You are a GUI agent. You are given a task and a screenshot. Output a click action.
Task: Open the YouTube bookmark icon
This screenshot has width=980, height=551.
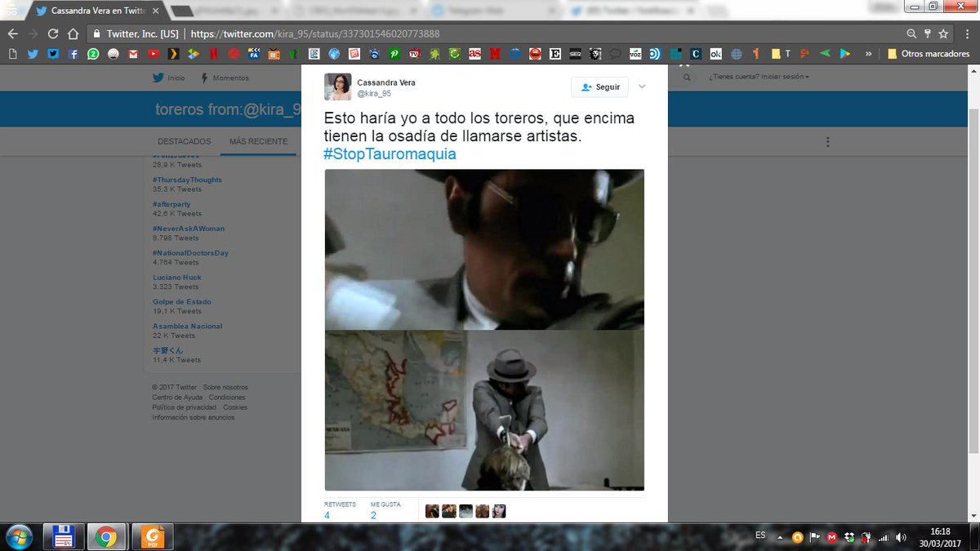point(154,54)
